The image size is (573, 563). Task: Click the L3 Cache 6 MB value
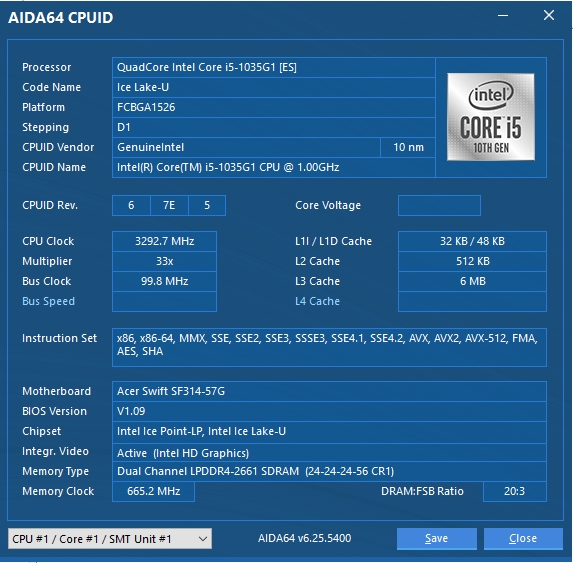pyautogui.click(x=473, y=281)
